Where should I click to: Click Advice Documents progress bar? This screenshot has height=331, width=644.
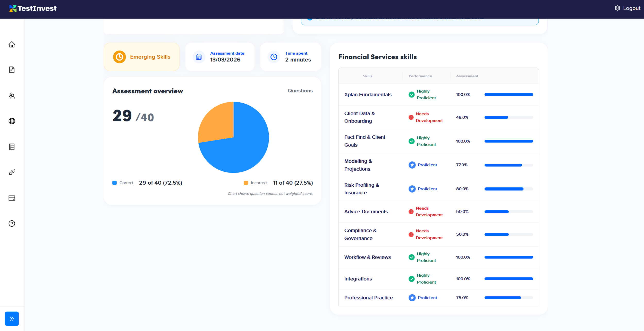coord(509,212)
